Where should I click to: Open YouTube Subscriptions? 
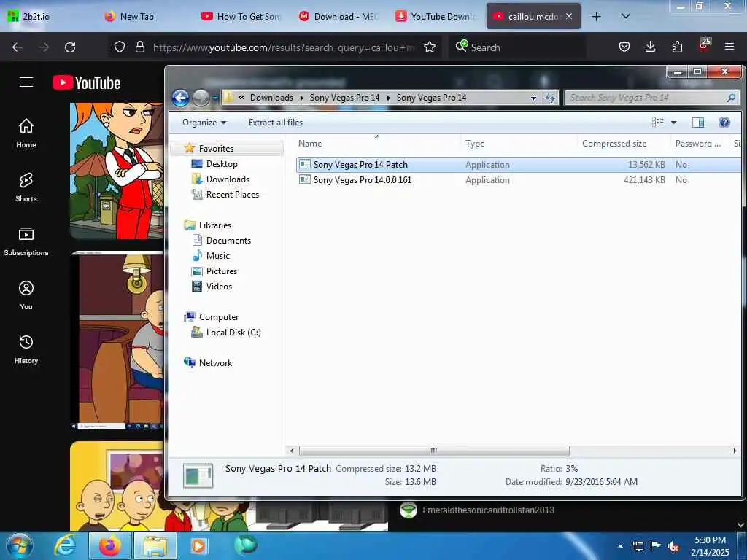coord(26,241)
